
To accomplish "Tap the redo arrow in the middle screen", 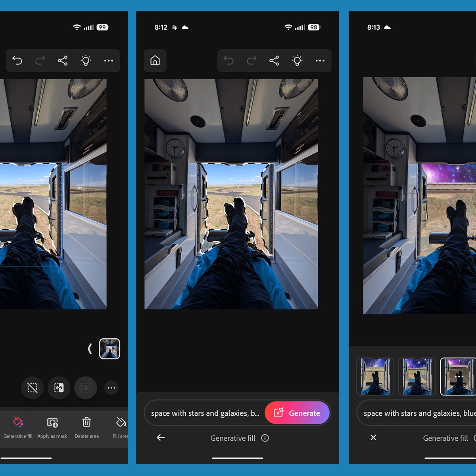I will [x=251, y=60].
